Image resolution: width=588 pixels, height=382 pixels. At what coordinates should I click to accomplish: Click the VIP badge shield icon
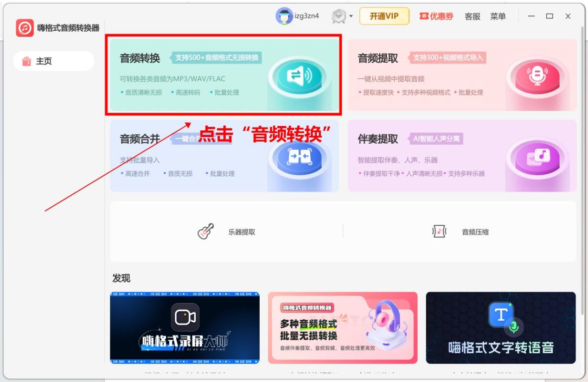pos(339,17)
